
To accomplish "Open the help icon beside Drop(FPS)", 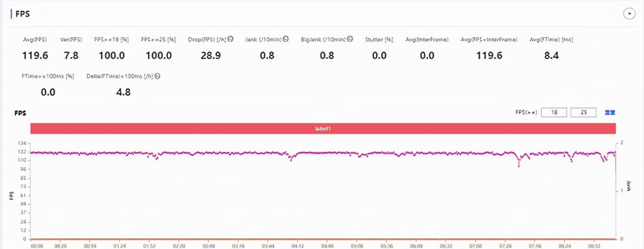I will [230, 39].
